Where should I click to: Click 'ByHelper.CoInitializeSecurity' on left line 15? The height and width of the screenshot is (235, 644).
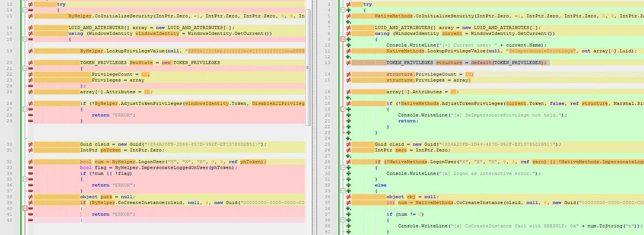click(110, 16)
